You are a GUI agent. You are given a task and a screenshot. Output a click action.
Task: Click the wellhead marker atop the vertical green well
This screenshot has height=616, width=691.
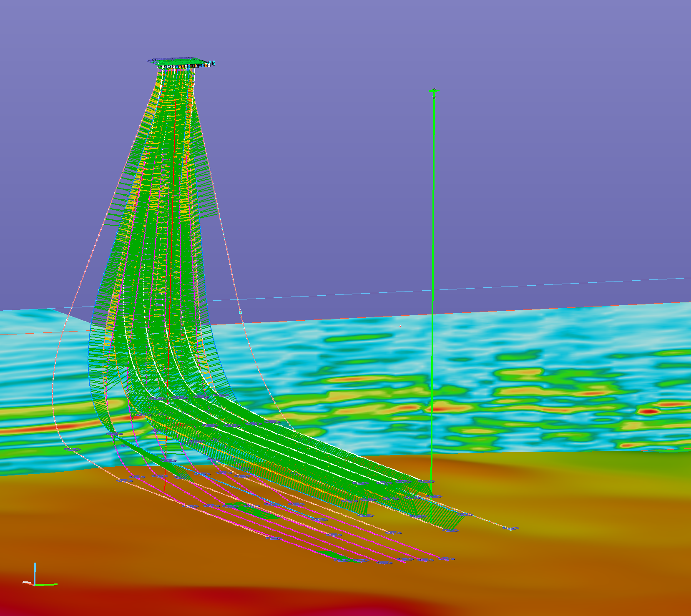(x=434, y=90)
